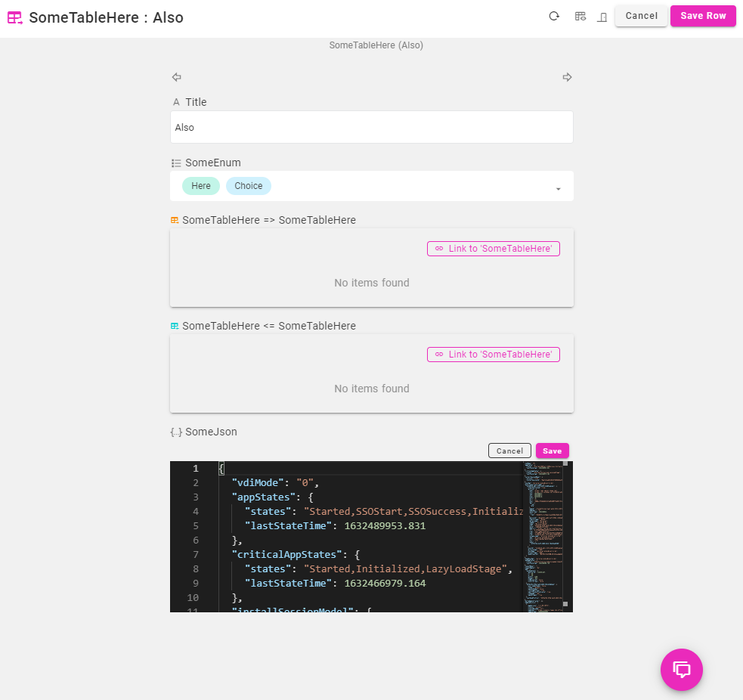
Task: Select the 'Here' enum chip
Action: 201,186
